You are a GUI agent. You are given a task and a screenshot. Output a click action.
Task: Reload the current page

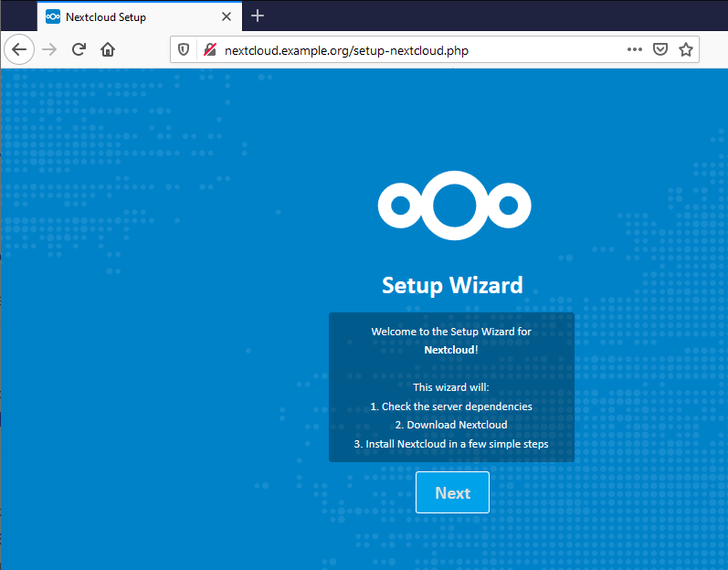[x=79, y=49]
